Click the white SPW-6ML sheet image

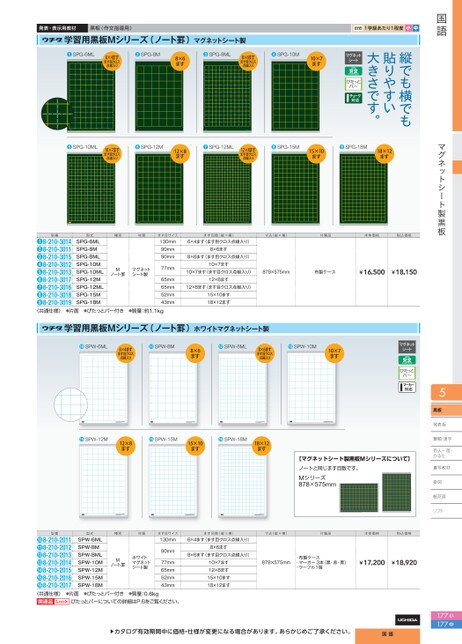pos(103,388)
